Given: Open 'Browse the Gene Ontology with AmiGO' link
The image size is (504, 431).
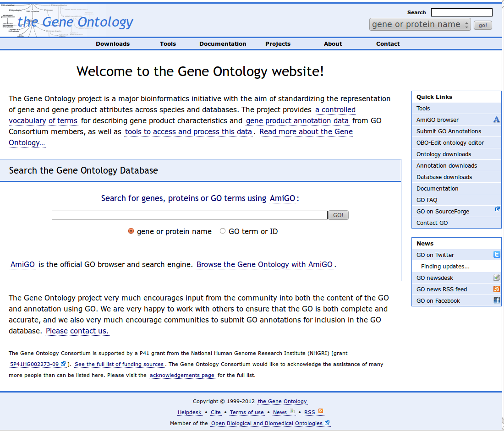Looking at the screenshot, I should (264, 265).
